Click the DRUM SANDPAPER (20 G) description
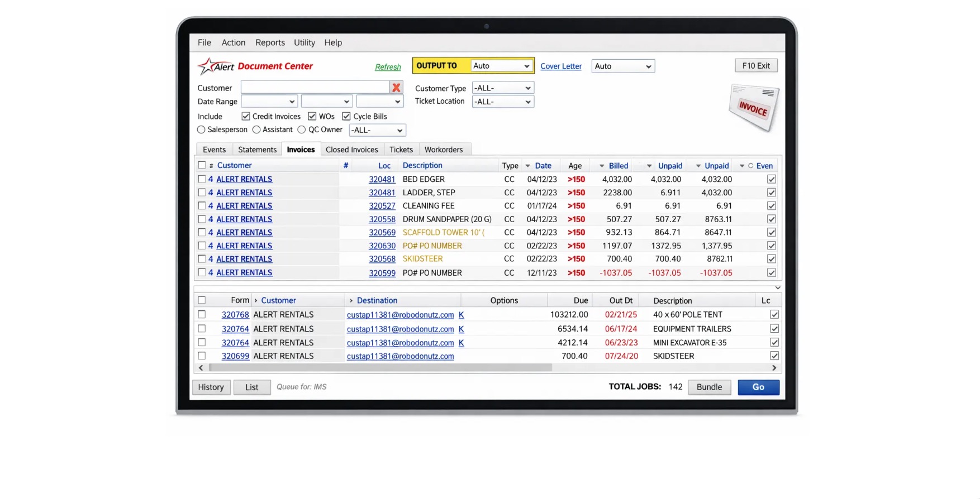This screenshot has height=499, width=980. tap(447, 219)
